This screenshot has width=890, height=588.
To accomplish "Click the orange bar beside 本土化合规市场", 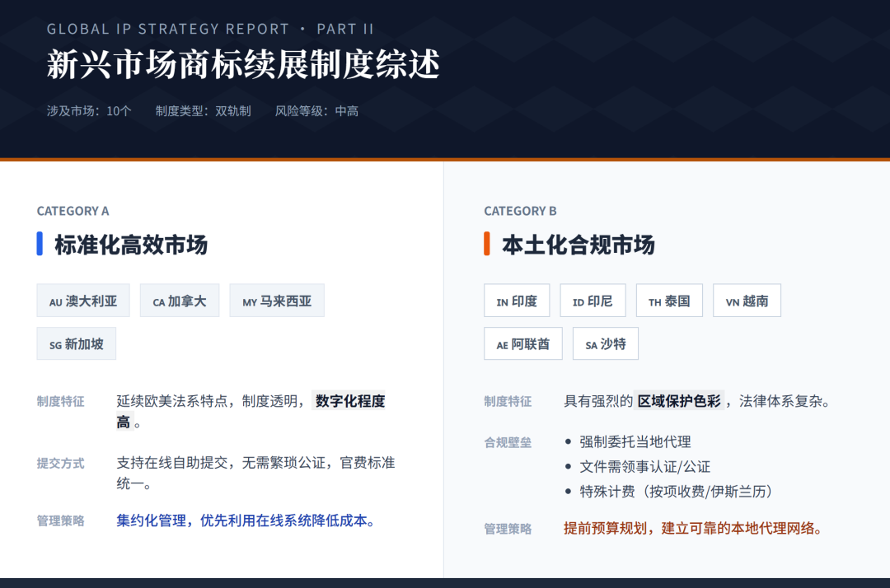I will point(487,244).
